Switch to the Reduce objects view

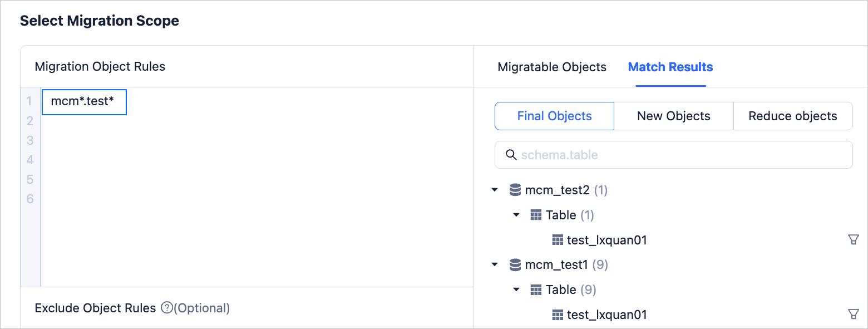tap(792, 116)
